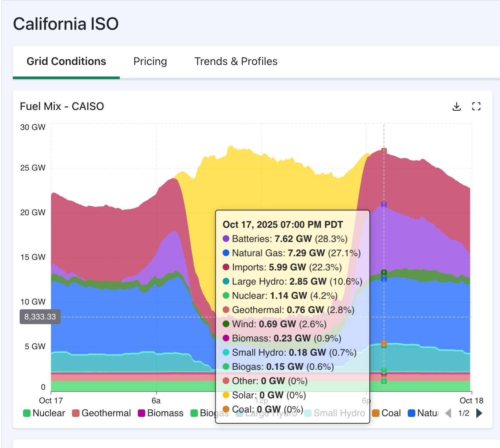500x448 pixels.
Task: Switch to the Pricing tab
Action: click(x=150, y=62)
